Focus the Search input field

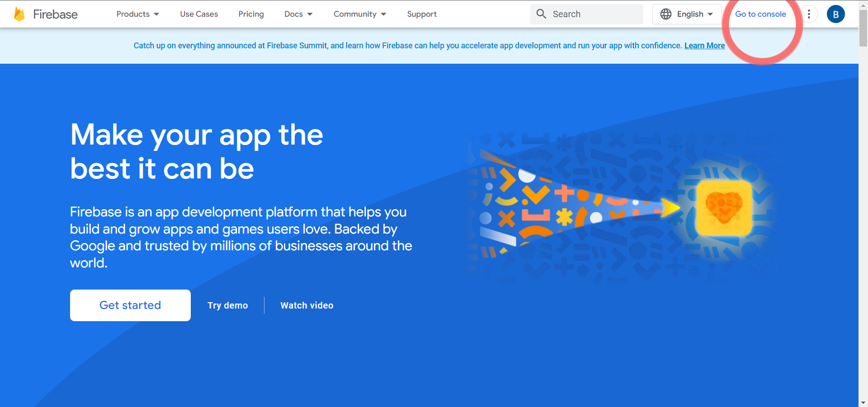587,14
